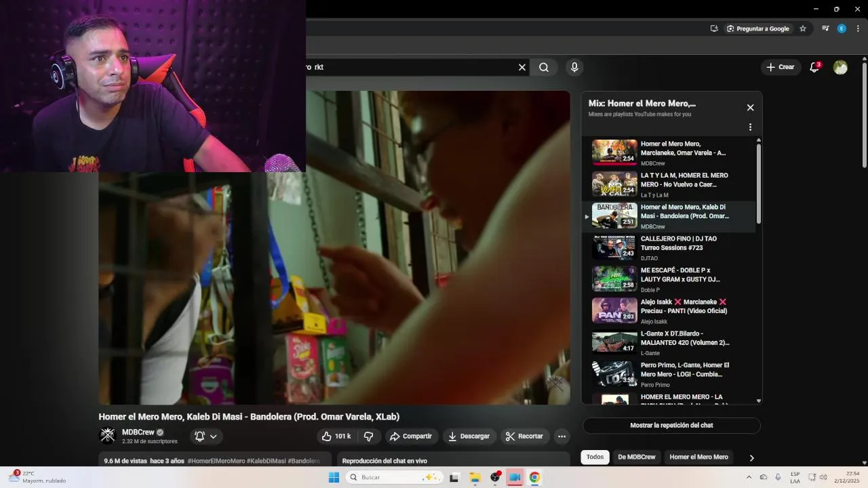This screenshot has height=488, width=868.
Task: Close the Mix playlist panel
Action: [750, 108]
